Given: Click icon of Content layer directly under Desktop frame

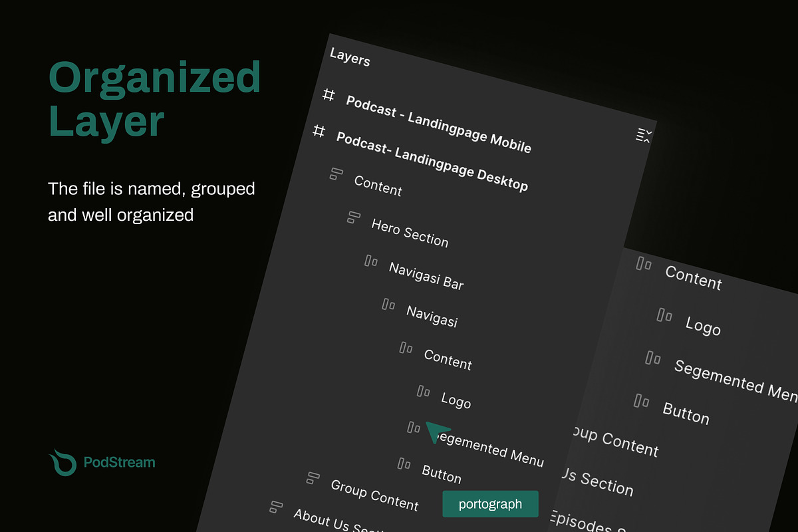Looking at the screenshot, I should click(x=336, y=174).
